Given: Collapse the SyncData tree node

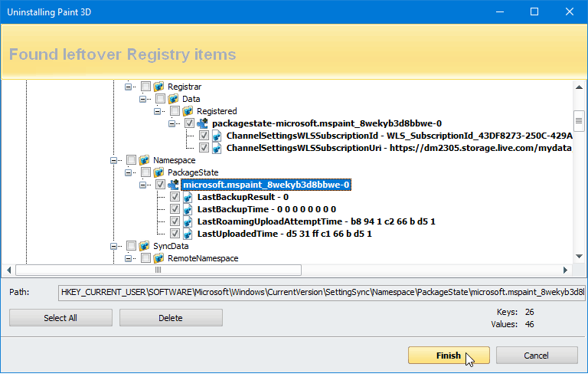Looking at the screenshot, I should pyautogui.click(x=113, y=246).
